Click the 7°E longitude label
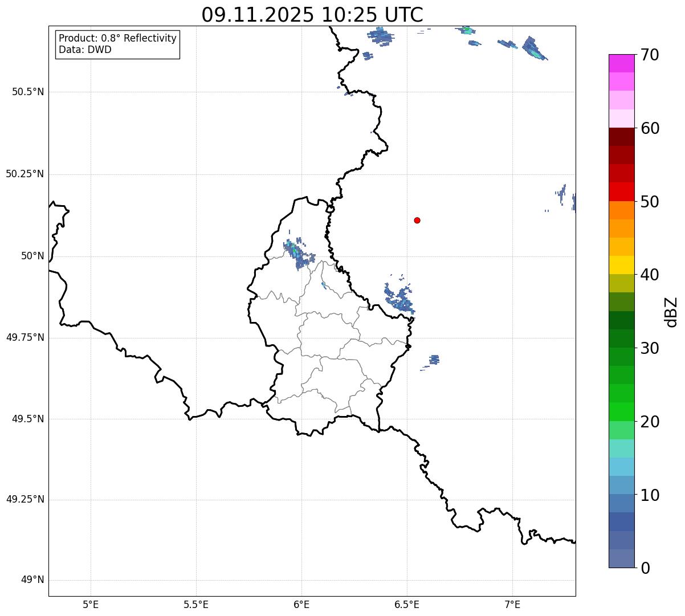The height and width of the screenshot is (616, 685). 512,605
